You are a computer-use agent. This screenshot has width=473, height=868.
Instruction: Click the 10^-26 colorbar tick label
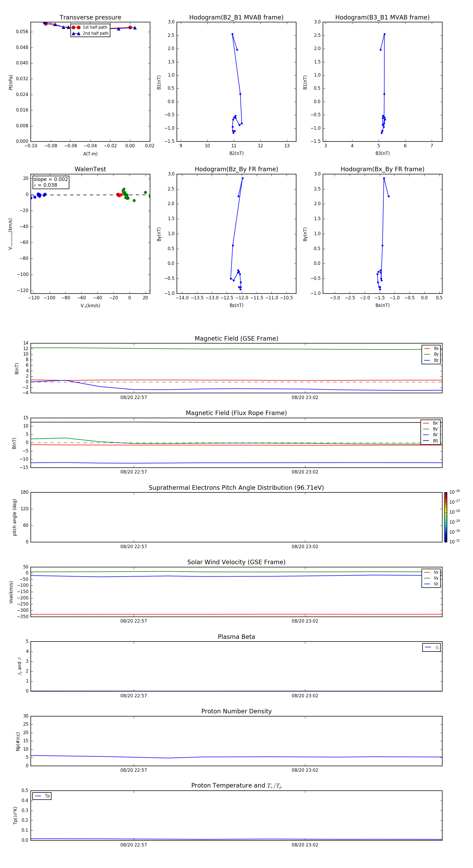455,492
